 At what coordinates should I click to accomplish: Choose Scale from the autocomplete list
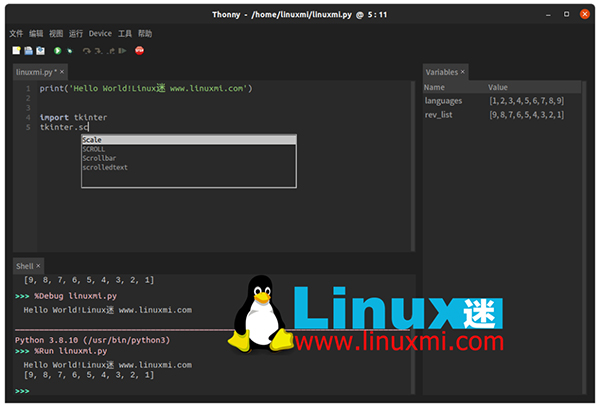click(189, 140)
